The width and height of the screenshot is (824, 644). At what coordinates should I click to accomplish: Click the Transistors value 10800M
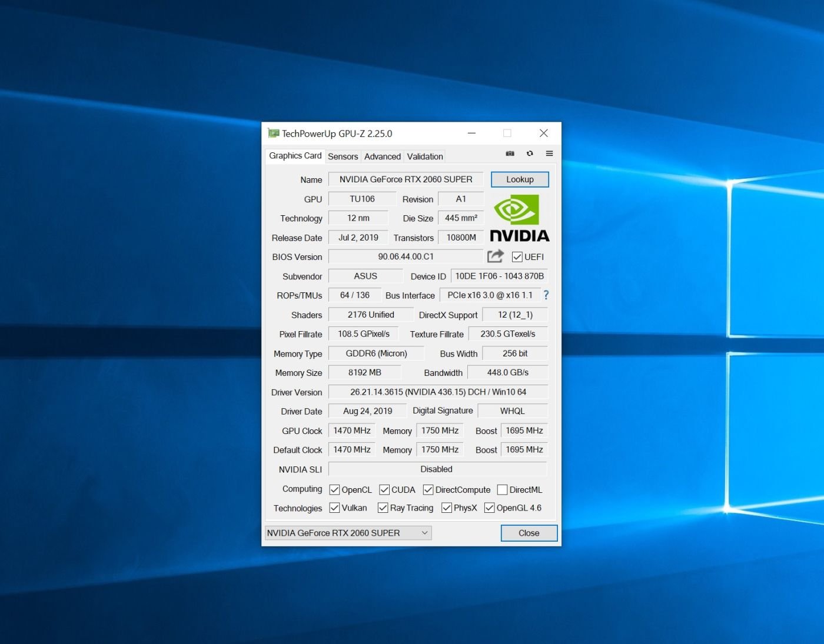click(461, 238)
